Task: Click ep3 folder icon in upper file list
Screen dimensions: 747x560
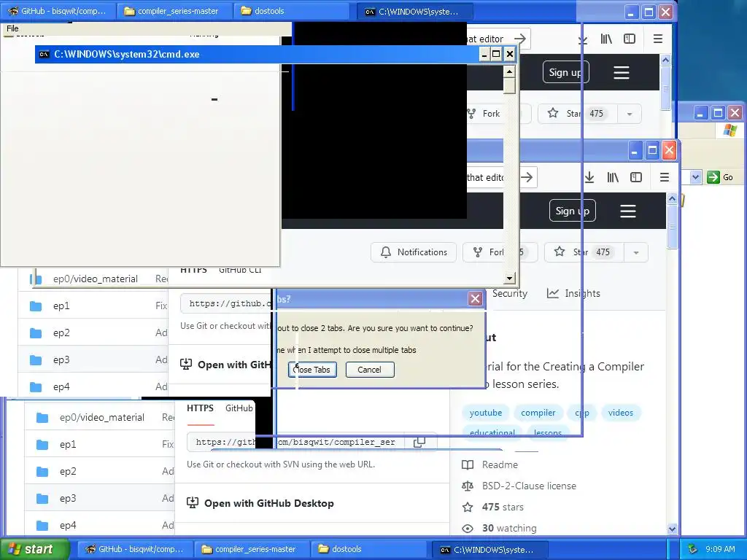Action: tap(36, 360)
